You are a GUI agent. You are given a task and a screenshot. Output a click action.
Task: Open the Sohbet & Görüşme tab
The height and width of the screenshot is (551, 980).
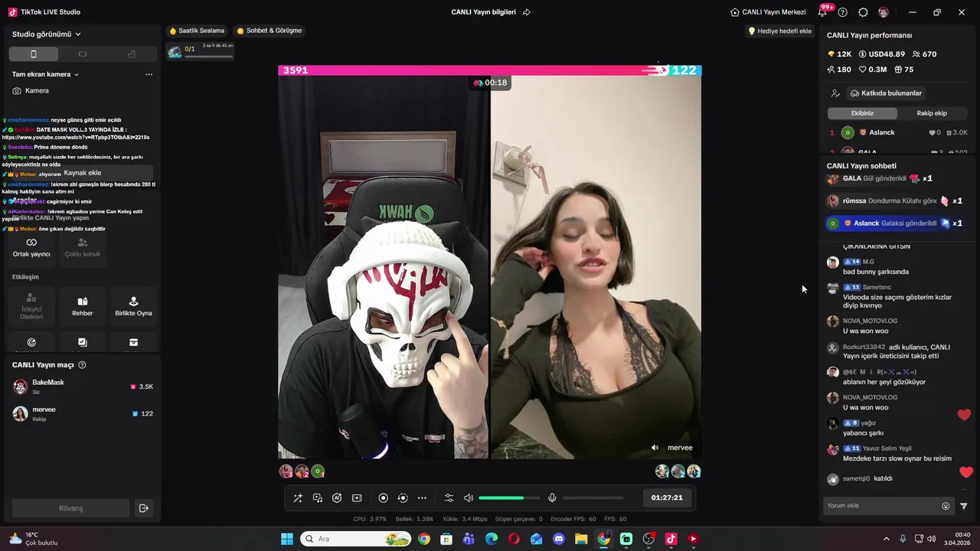[269, 31]
